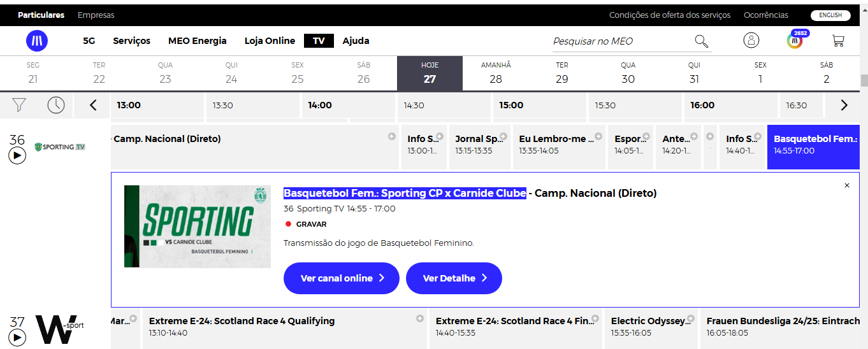Viewport: 868px width, 349px height.
Task: Select HOJE 27 day tab
Action: point(430,73)
